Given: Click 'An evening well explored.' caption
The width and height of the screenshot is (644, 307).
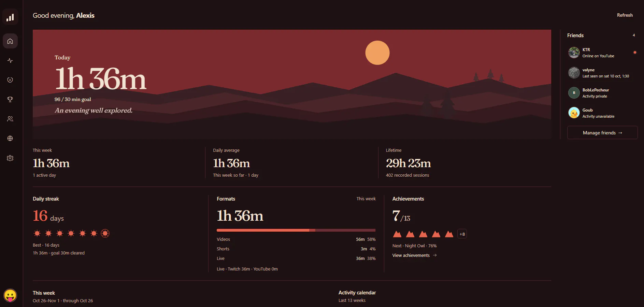Looking at the screenshot, I should pos(94,111).
